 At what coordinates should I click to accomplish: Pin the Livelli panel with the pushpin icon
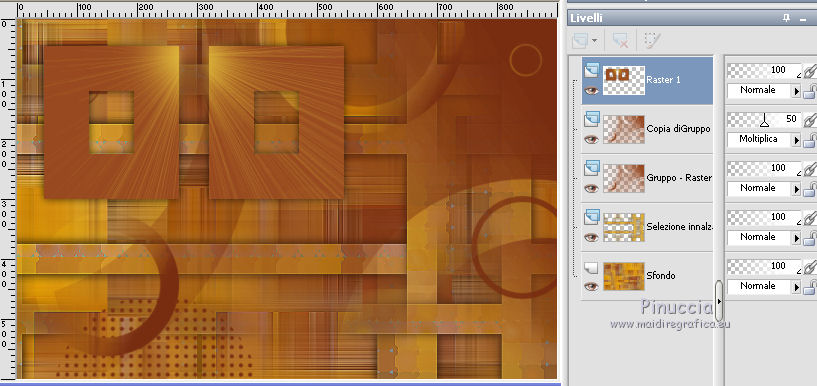pos(786,18)
